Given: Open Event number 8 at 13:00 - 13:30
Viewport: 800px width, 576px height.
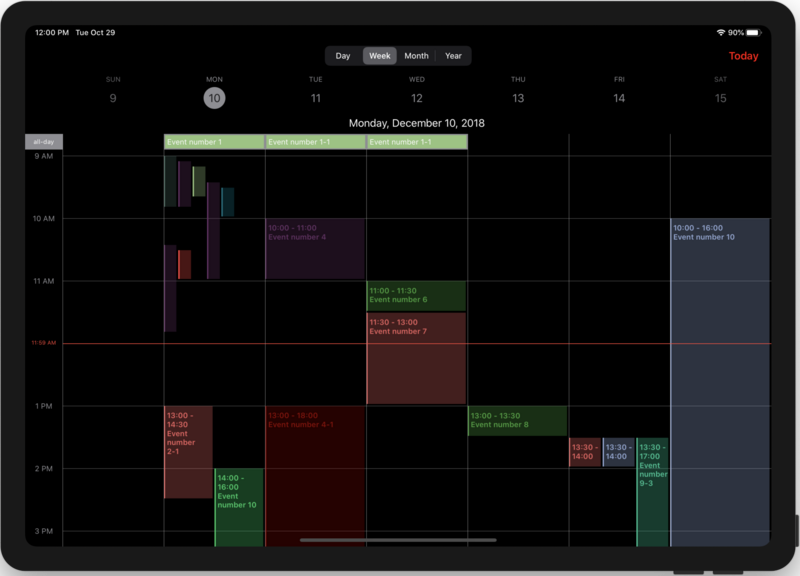Looking at the screenshot, I should click(x=517, y=421).
